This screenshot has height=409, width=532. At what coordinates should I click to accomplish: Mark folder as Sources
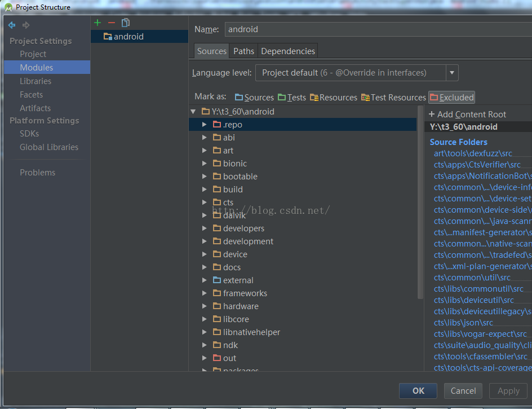[254, 98]
